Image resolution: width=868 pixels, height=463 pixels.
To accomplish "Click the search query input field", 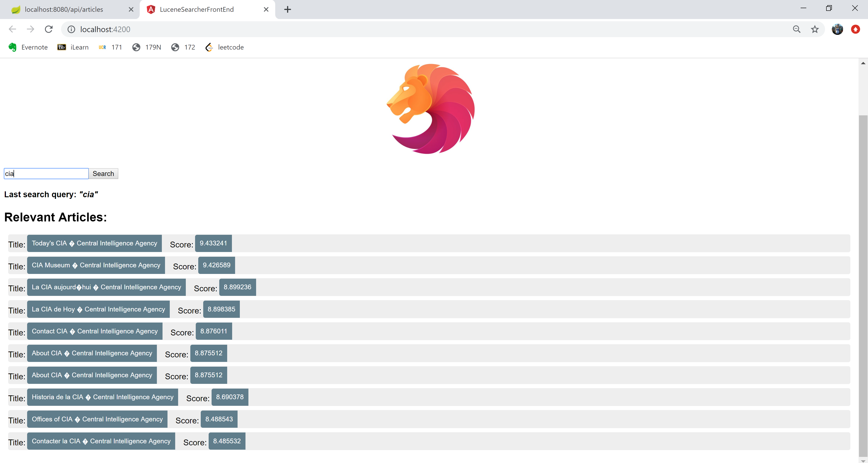I will coord(47,174).
